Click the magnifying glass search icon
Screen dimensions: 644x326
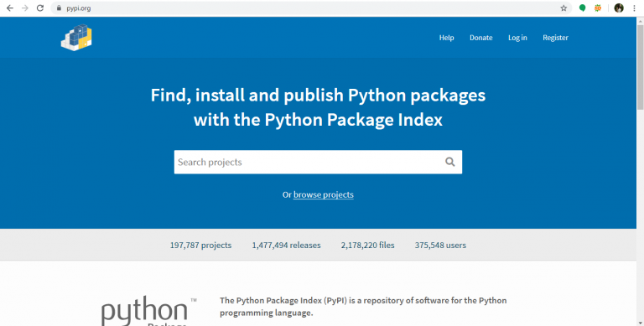(450, 162)
